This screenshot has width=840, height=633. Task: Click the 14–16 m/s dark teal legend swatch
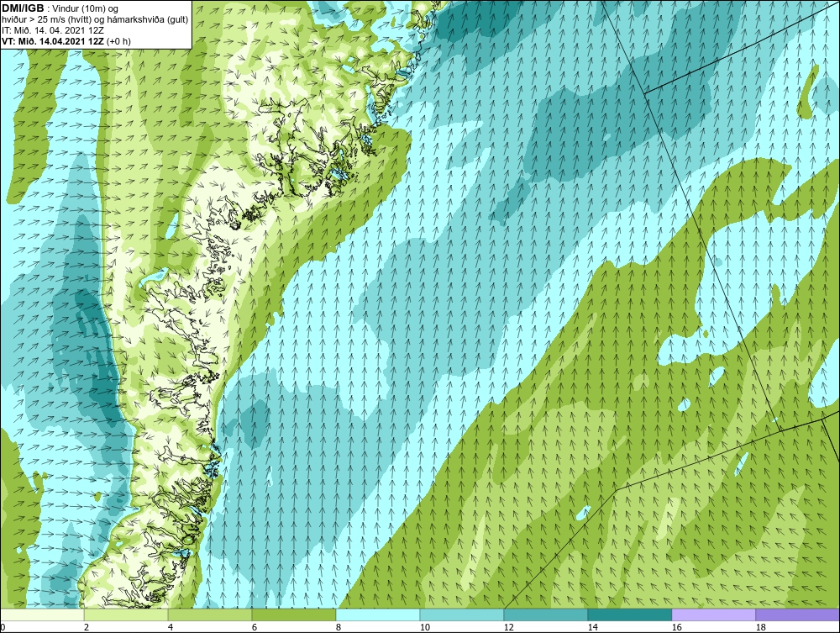pyautogui.click(x=630, y=615)
